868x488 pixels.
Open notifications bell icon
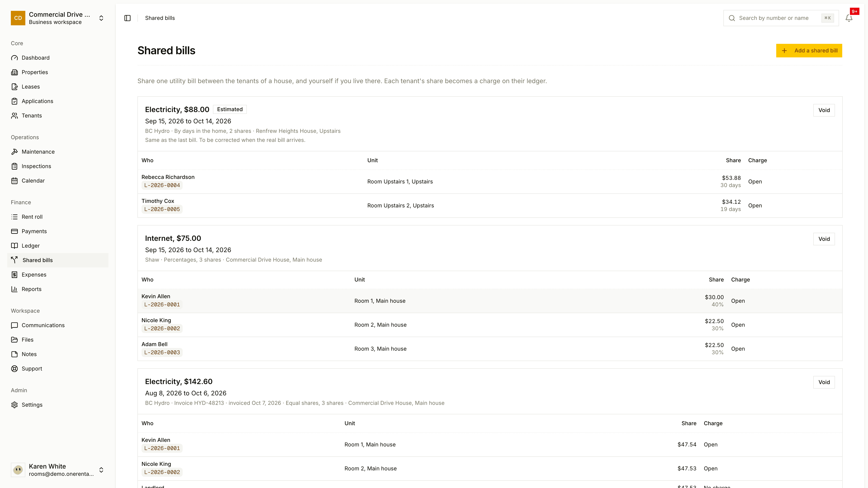(x=849, y=18)
